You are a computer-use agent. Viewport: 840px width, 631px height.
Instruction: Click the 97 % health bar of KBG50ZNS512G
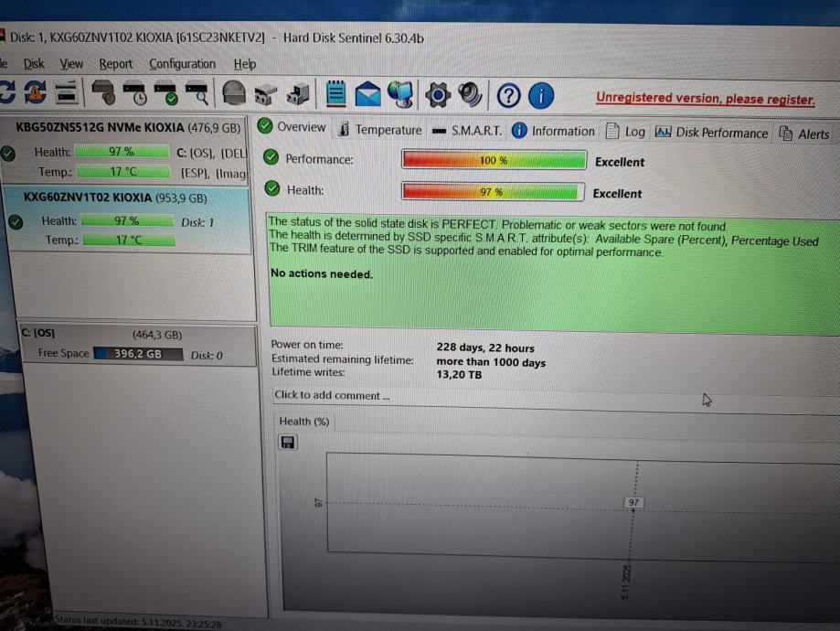tap(122, 152)
